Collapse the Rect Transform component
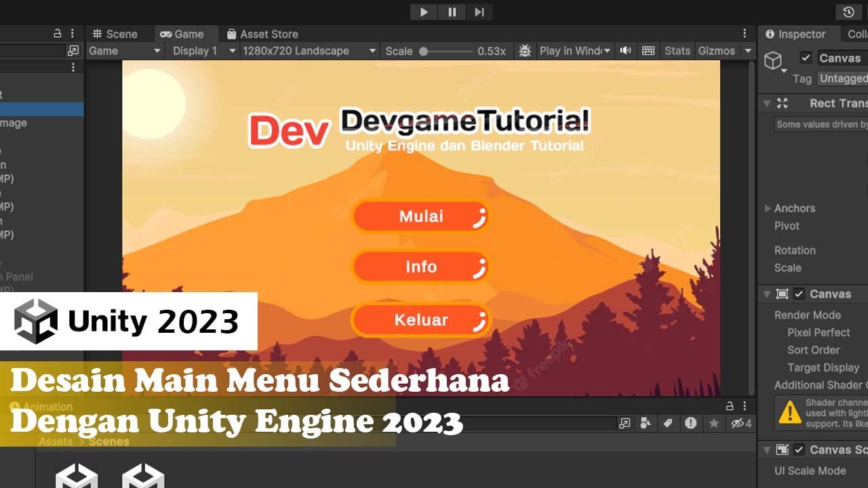This screenshot has width=868, height=488. click(767, 104)
